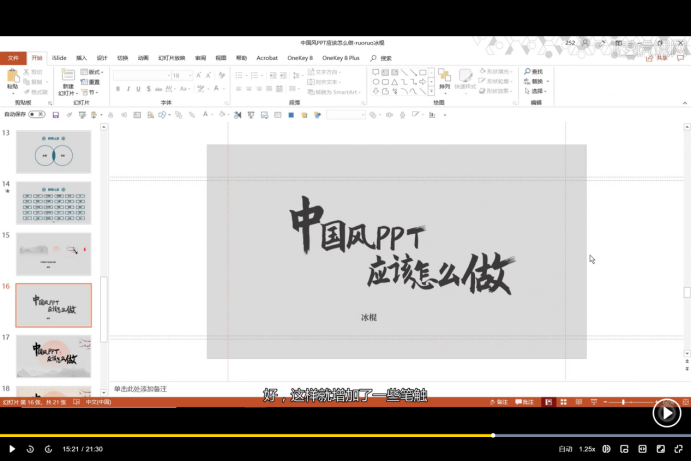Click the Share (共享) button

point(657,58)
